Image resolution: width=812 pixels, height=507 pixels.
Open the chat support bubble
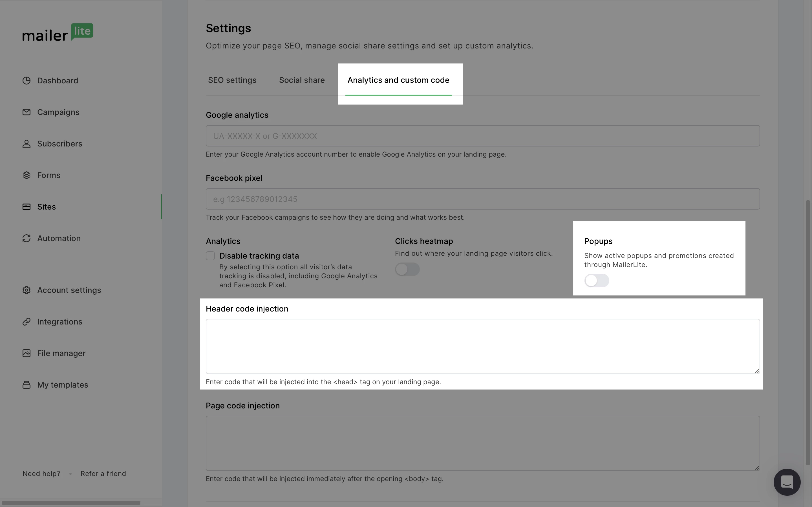(x=787, y=482)
